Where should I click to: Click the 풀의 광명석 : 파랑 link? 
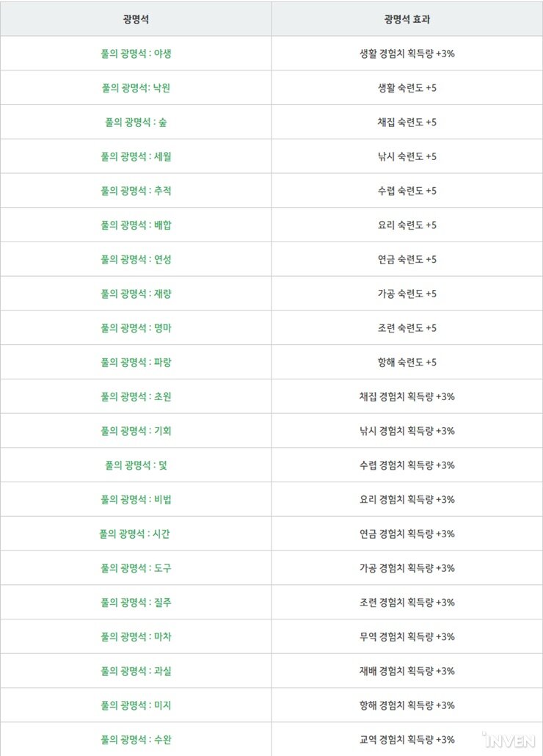click(x=136, y=362)
